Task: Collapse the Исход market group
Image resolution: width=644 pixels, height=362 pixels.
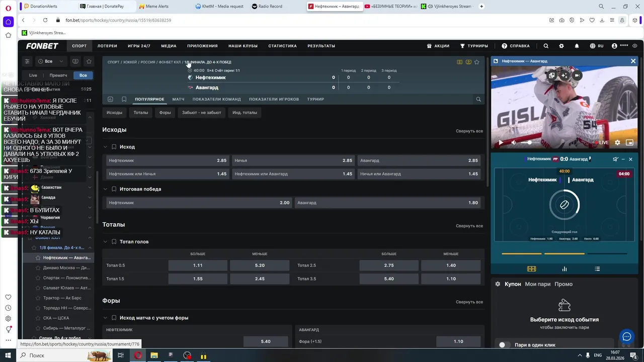Action: coord(106,147)
